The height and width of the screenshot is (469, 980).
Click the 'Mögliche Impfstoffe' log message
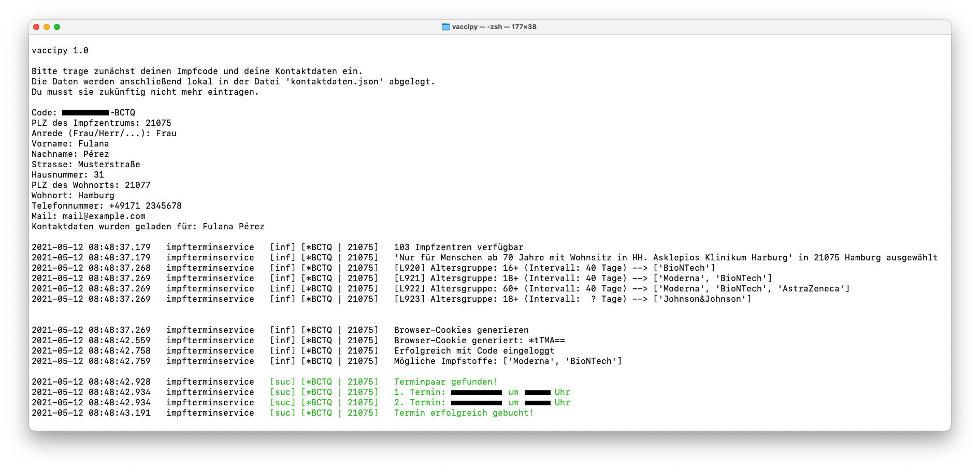(x=508, y=361)
